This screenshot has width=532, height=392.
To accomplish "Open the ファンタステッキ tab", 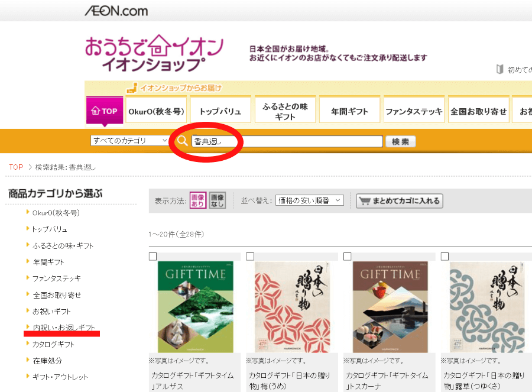I will tap(414, 111).
